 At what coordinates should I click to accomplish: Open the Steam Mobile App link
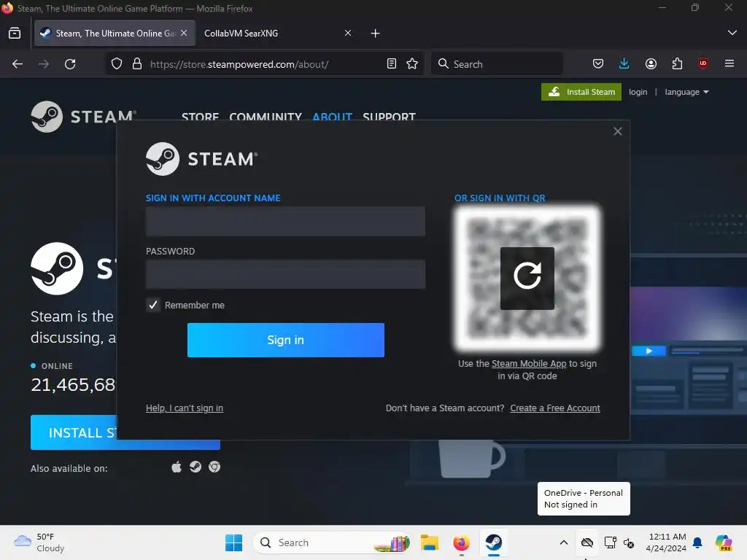pyautogui.click(x=529, y=363)
